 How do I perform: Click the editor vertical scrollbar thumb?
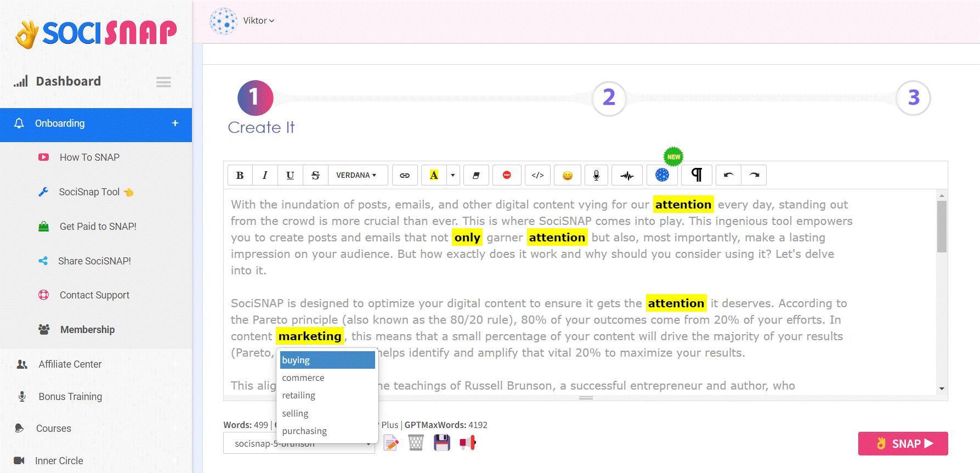pyautogui.click(x=942, y=226)
